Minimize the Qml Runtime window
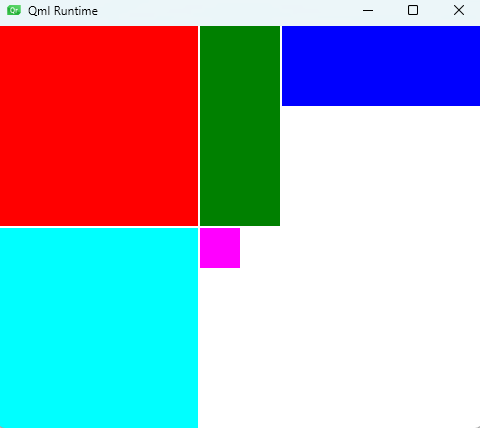The height and width of the screenshot is (428, 480). coord(368,10)
